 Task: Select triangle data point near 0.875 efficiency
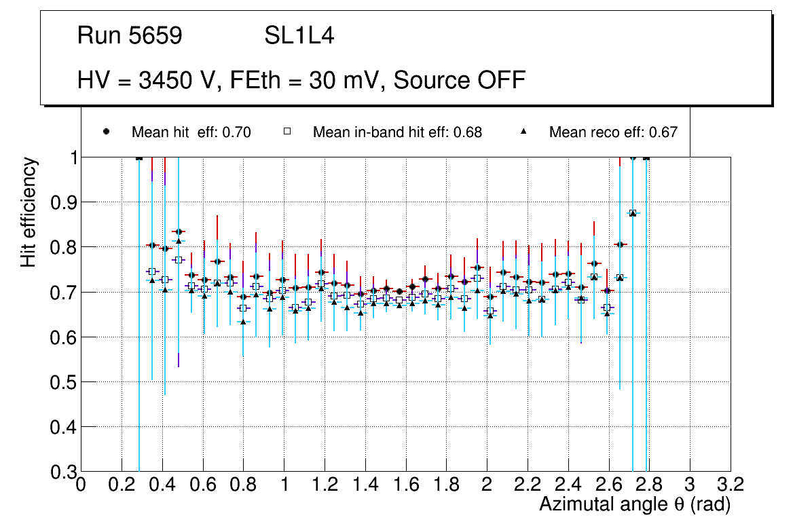[633, 213]
